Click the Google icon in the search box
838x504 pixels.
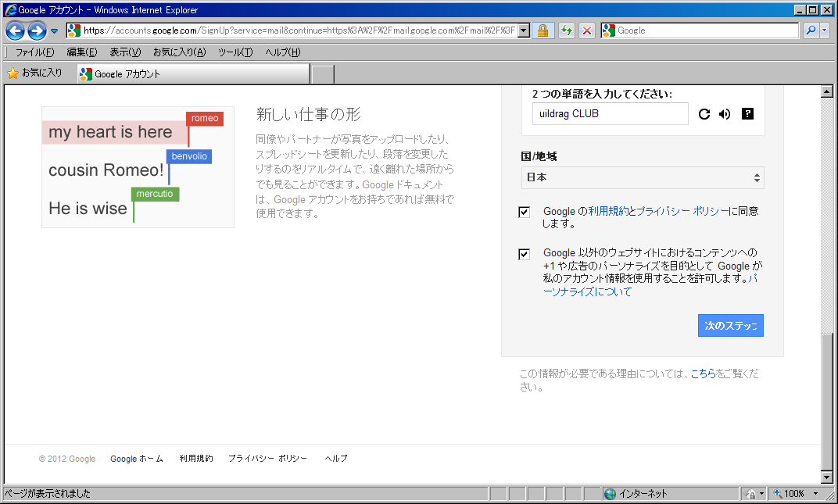tap(609, 30)
